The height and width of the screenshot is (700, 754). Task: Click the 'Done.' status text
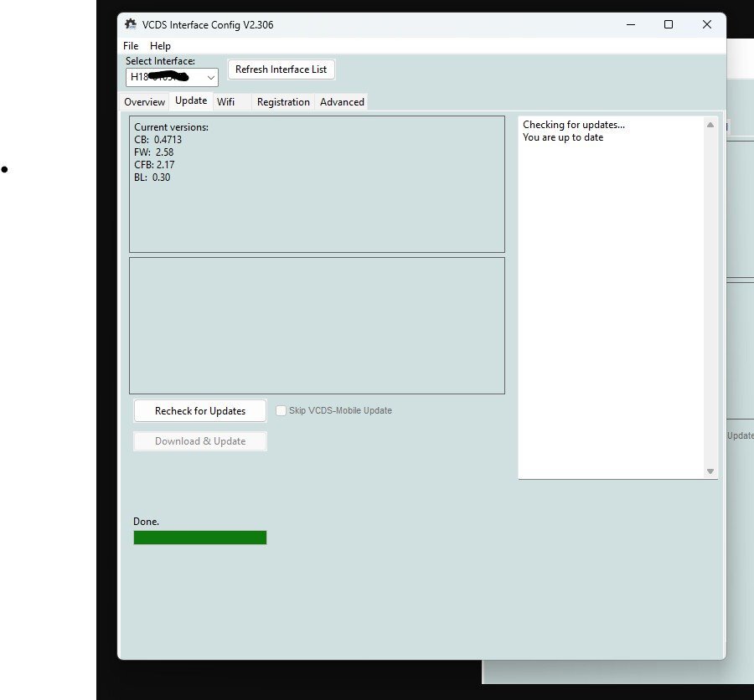coord(146,522)
